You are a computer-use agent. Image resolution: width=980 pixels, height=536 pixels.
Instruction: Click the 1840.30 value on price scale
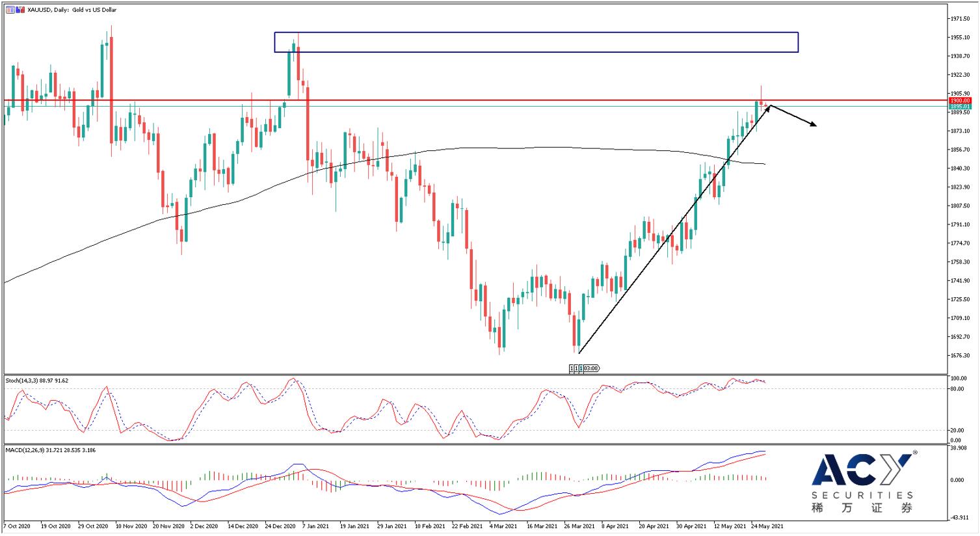(961, 168)
